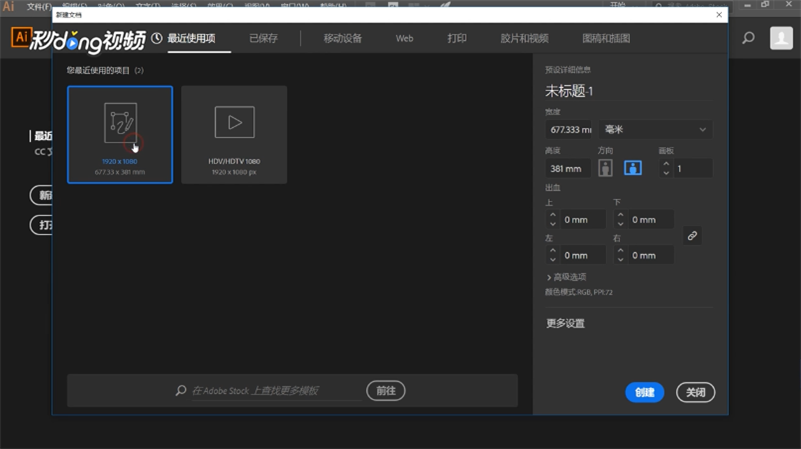Increase the top bleed (上) value

coord(553,215)
